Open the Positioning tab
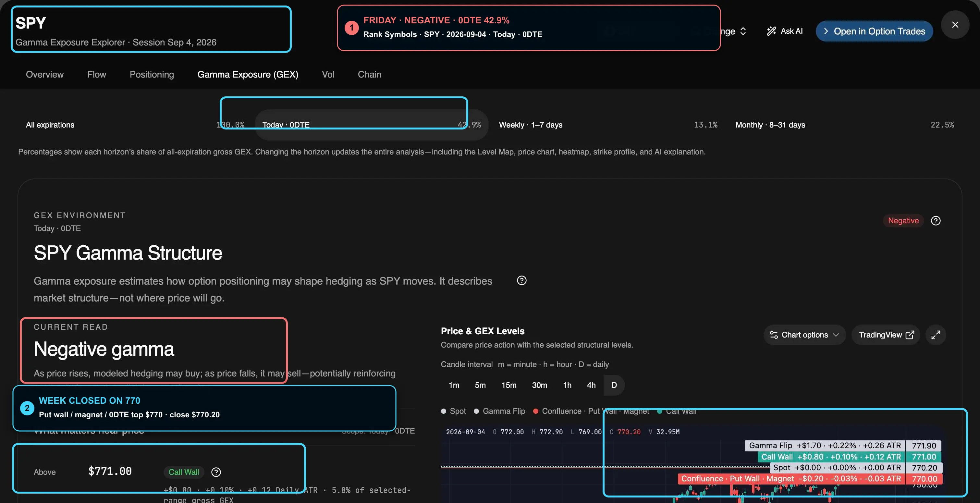Screen dimensions: 980x503 pyautogui.click(x=152, y=74)
